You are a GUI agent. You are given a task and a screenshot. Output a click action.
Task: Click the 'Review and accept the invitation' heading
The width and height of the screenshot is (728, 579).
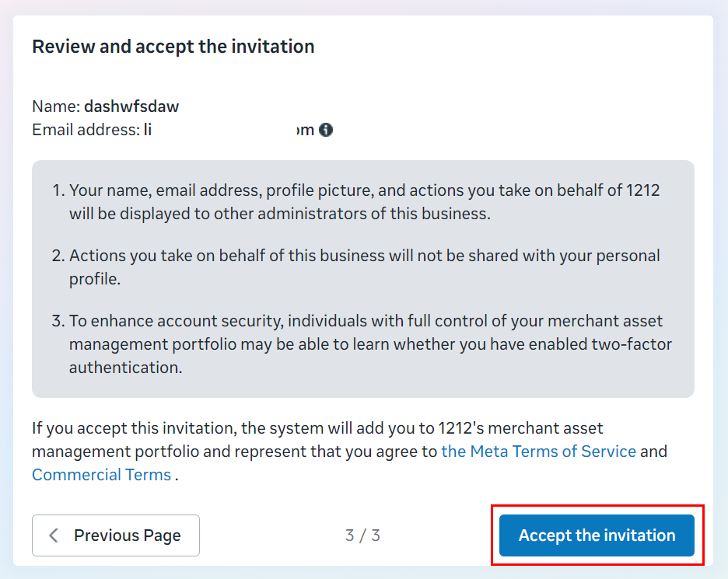point(173,47)
